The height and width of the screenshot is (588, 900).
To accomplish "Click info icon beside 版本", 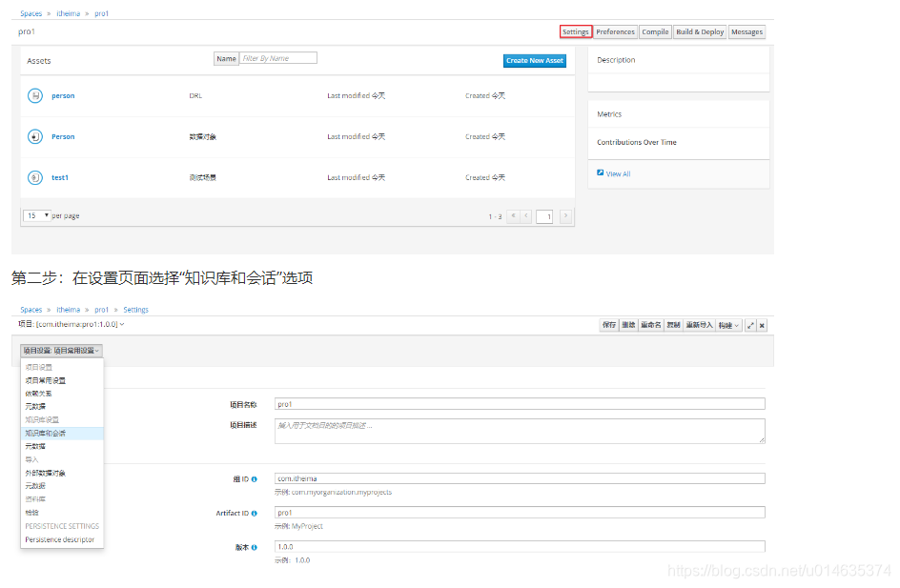I will [255, 547].
